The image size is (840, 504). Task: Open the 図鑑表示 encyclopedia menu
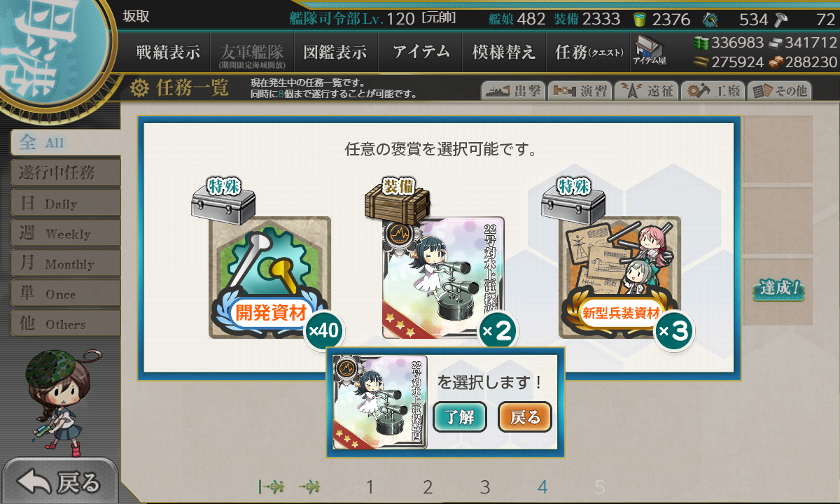pyautogui.click(x=335, y=52)
